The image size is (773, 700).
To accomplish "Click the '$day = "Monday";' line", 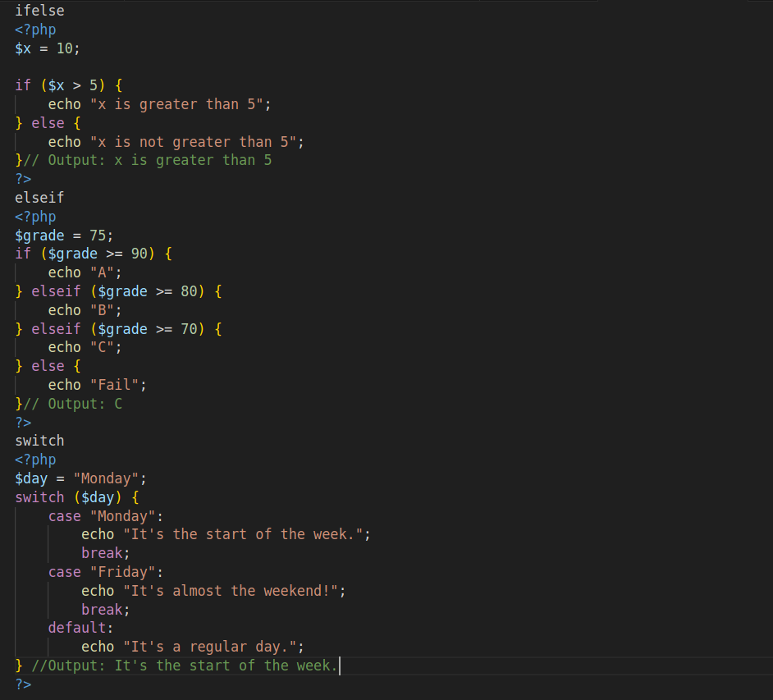I will click(81, 478).
